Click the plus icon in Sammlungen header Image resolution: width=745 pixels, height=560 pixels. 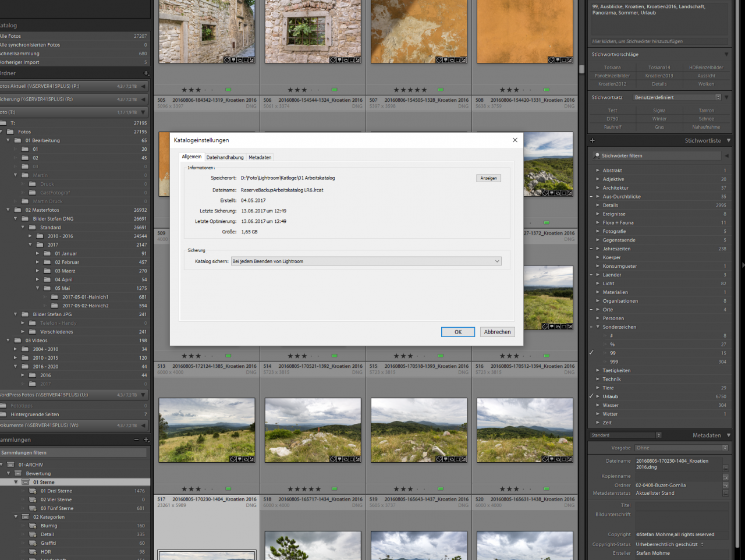[146, 440]
